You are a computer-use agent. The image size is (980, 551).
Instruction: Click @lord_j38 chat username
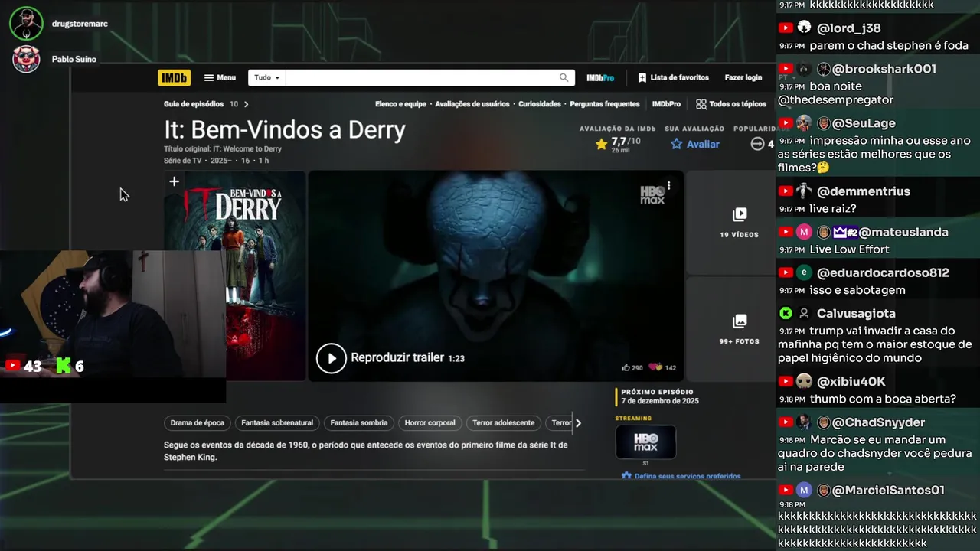849,28
